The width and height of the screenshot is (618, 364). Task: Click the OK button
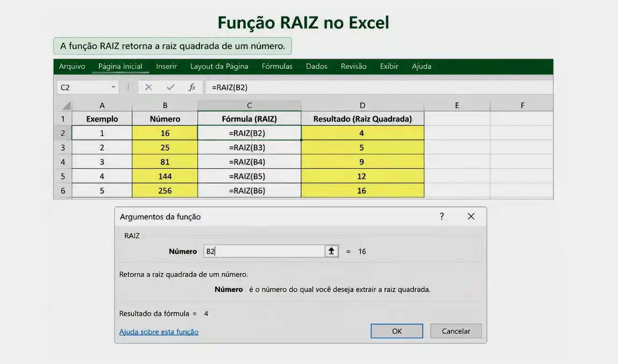397,331
